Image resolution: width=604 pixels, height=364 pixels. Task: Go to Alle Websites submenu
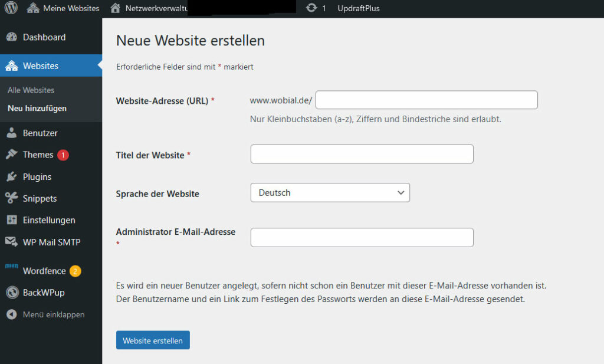[x=31, y=90]
